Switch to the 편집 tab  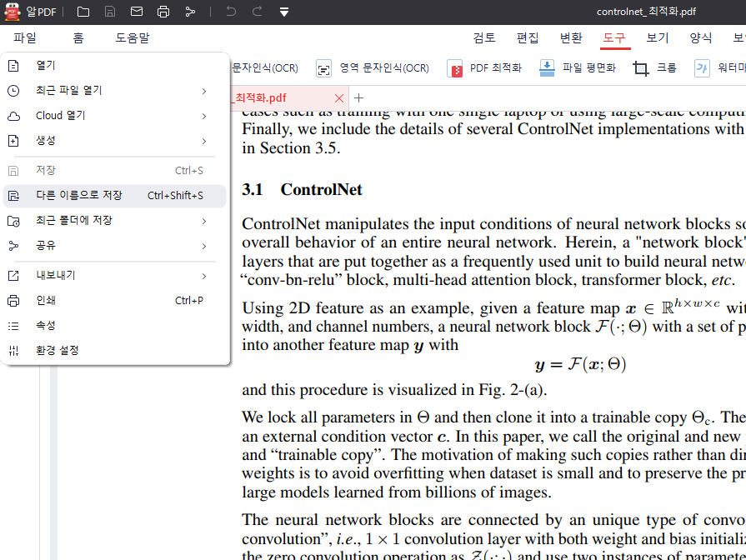coord(528,37)
